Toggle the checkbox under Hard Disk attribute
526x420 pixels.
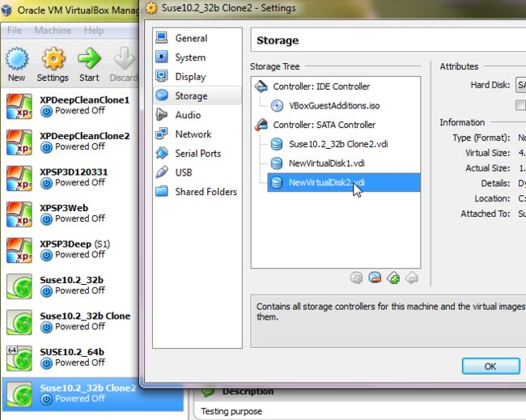click(520, 105)
